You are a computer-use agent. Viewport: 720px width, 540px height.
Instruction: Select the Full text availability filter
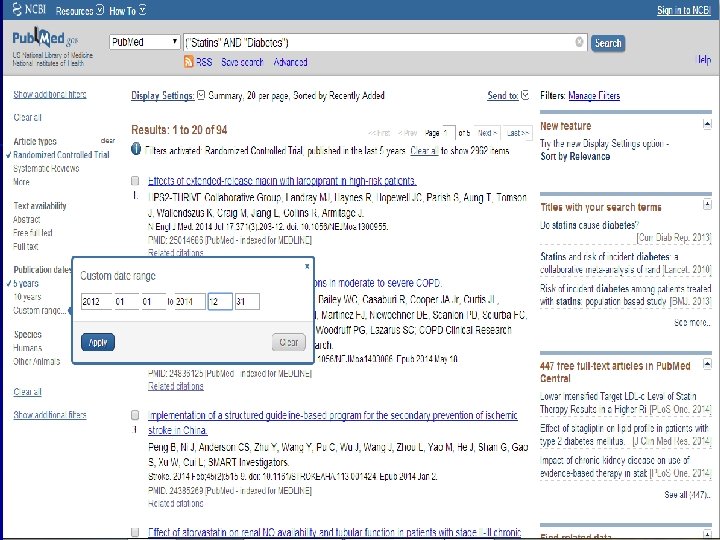pyautogui.click(x=25, y=246)
